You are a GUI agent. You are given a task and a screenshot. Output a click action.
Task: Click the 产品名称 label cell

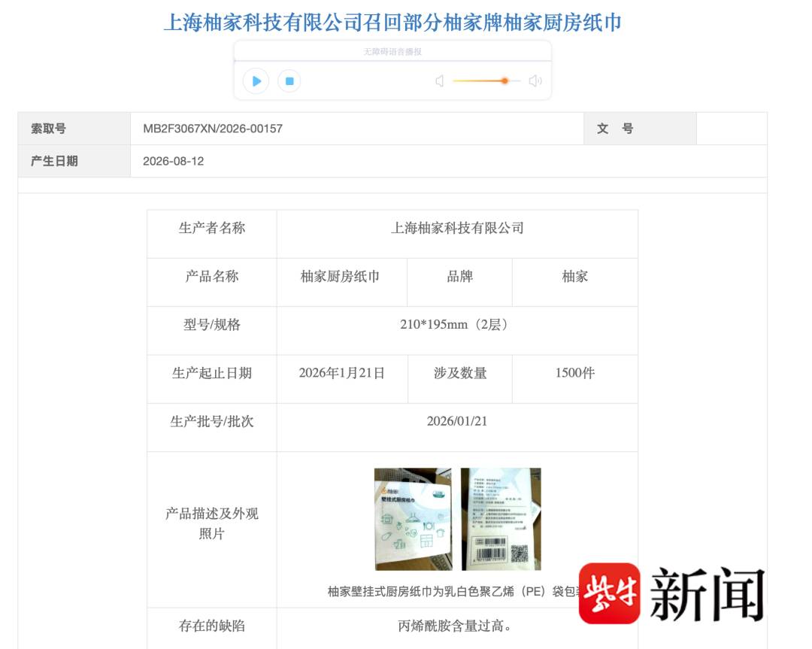(x=212, y=282)
